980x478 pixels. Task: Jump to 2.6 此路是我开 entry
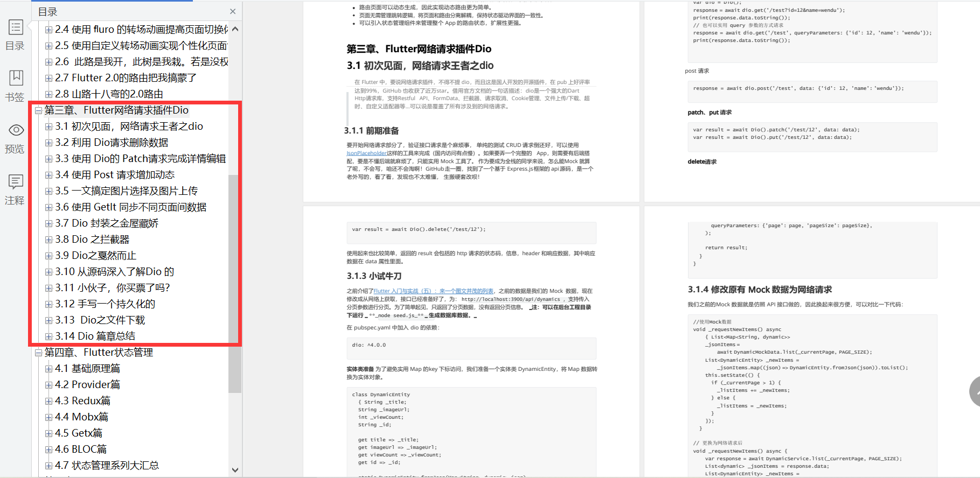click(x=142, y=62)
